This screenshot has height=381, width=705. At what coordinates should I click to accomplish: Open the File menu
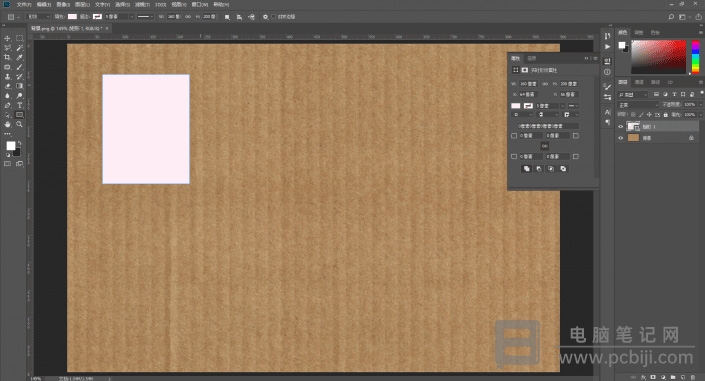pos(24,4)
